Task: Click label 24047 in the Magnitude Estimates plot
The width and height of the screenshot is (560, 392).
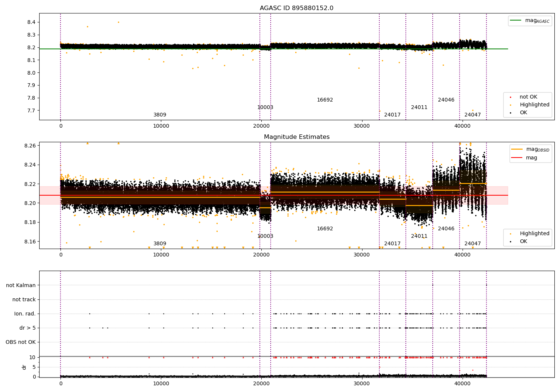Action: [473, 244]
